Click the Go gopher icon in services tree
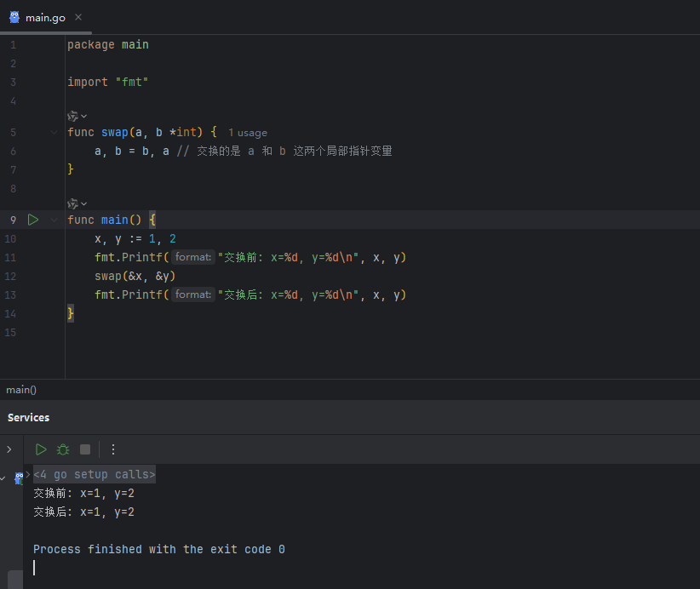 (x=19, y=478)
